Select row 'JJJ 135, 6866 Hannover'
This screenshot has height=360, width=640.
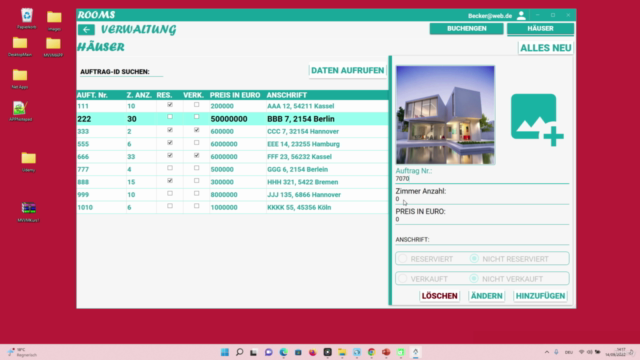pos(232,195)
